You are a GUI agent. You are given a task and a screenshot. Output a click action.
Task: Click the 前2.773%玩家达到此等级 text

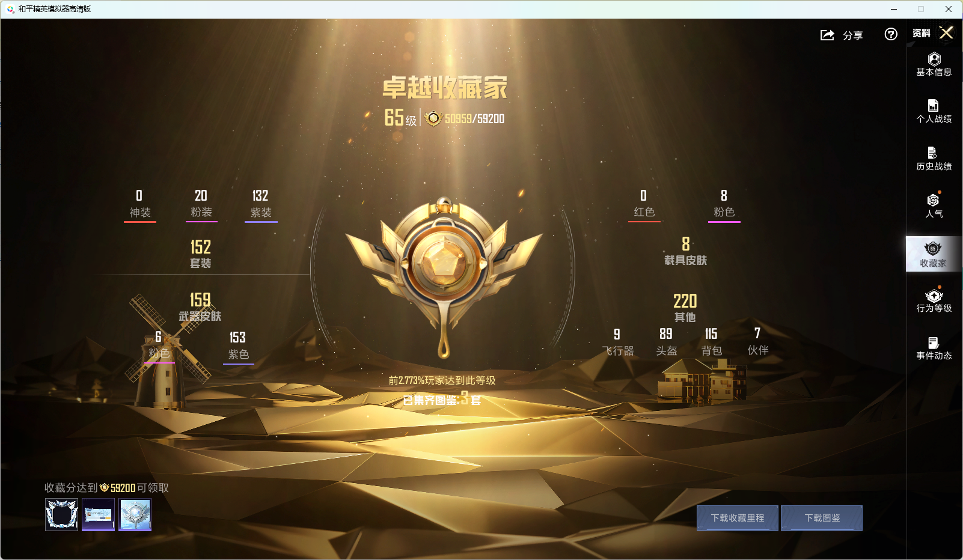[x=442, y=380]
